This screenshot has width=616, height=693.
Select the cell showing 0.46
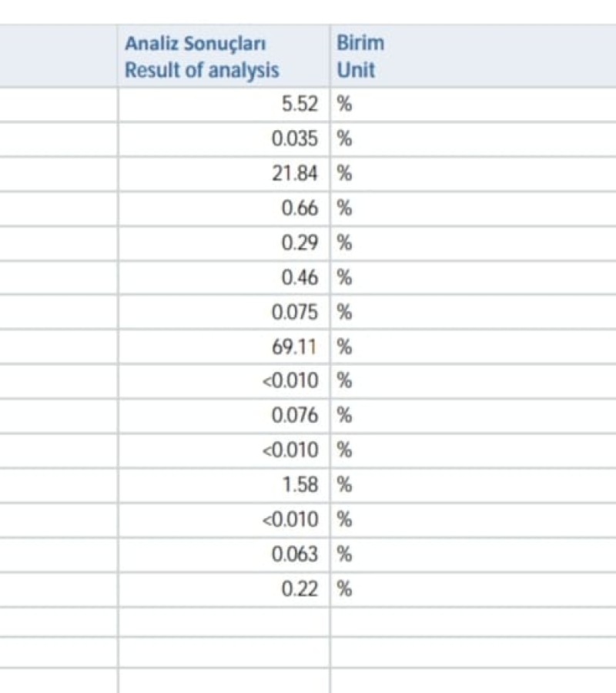point(223,277)
